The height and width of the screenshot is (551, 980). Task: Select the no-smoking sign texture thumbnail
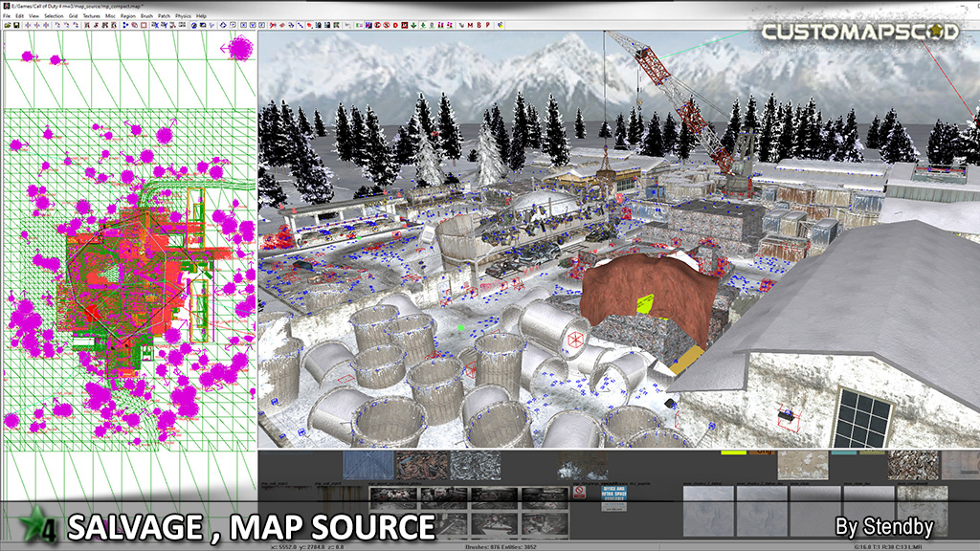(579, 493)
